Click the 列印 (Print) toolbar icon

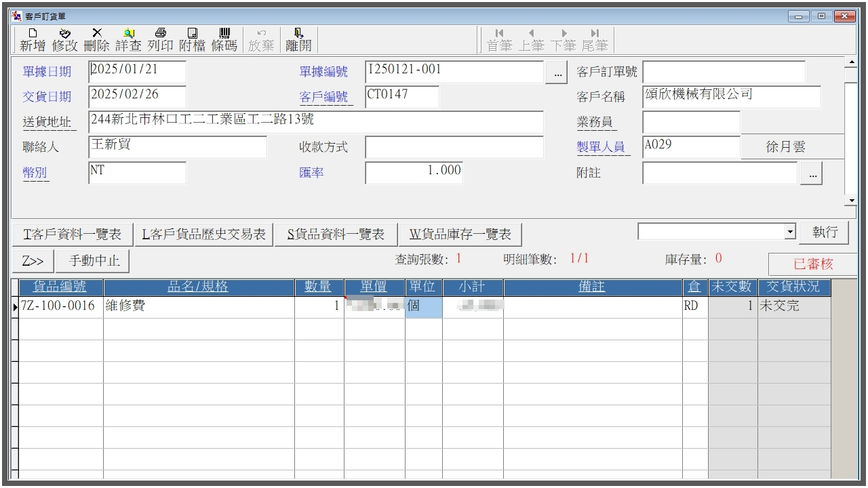pyautogui.click(x=160, y=40)
